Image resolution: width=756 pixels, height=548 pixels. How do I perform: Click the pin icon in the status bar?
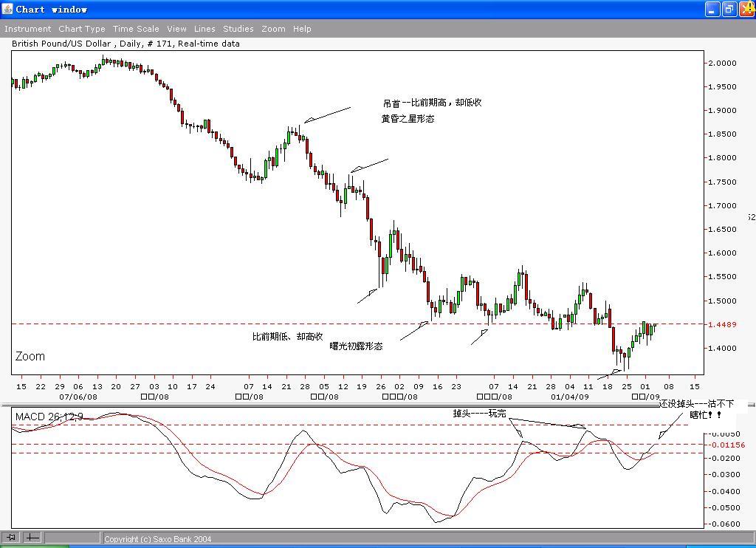tap(11, 537)
